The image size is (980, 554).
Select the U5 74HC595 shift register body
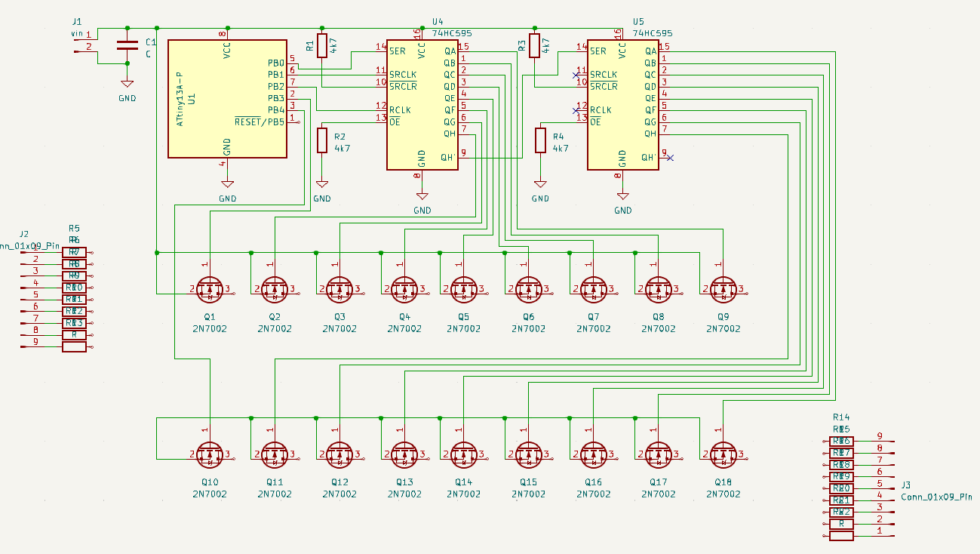coord(622,104)
